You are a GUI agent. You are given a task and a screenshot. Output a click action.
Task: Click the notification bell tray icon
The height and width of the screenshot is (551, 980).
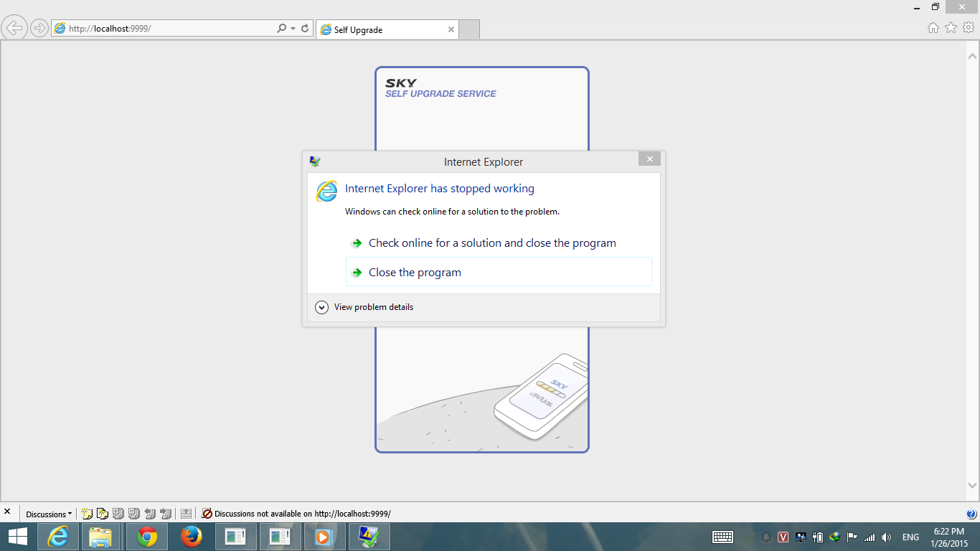(766, 537)
